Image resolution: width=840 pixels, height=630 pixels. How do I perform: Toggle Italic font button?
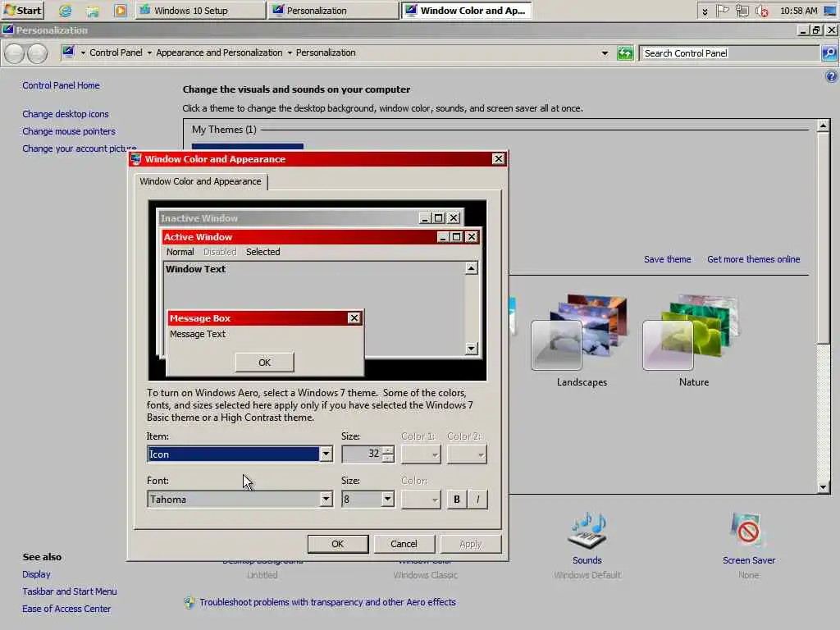[x=478, y=500]
